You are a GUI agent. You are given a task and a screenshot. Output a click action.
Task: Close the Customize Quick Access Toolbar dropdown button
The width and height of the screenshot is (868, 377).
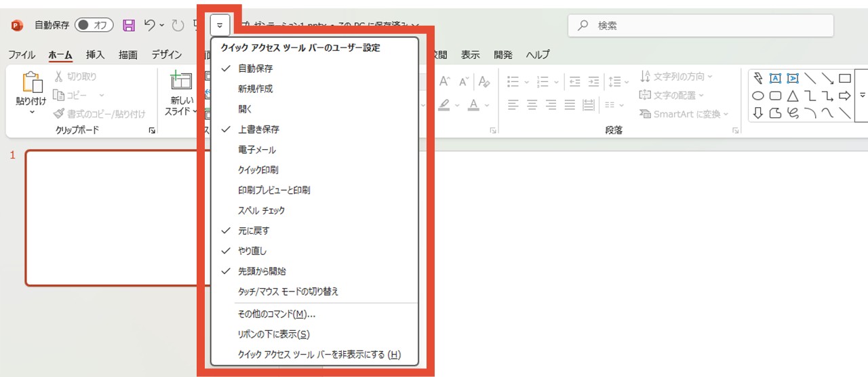point(220,25)
